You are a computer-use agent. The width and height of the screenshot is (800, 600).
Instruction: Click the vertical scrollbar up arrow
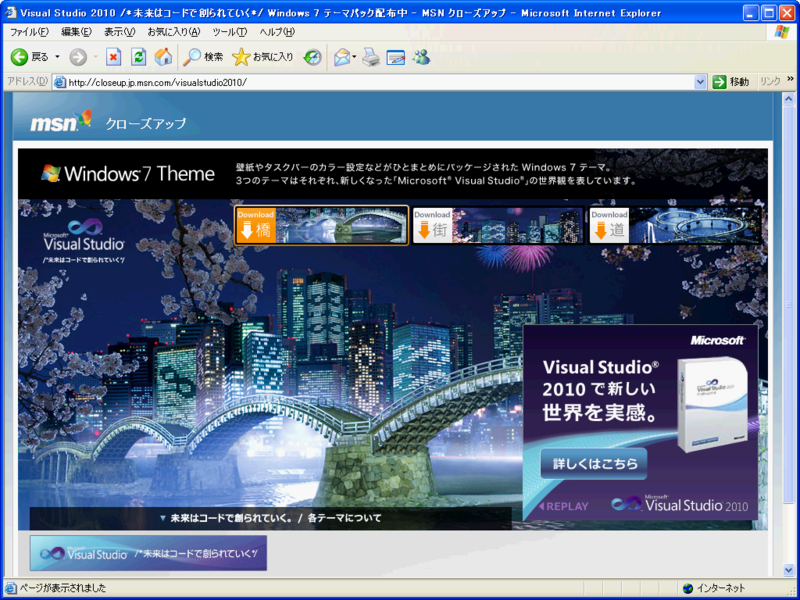click(789, 98)
